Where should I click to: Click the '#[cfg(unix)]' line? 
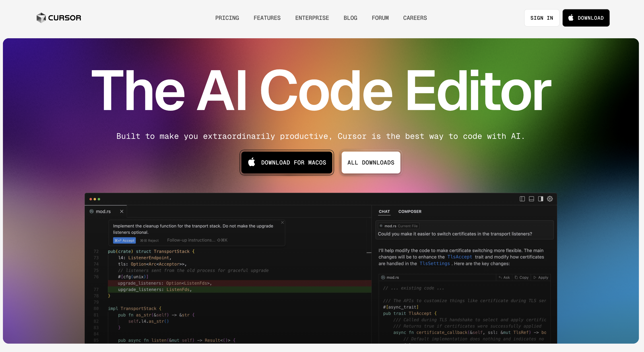click(133, 277)
